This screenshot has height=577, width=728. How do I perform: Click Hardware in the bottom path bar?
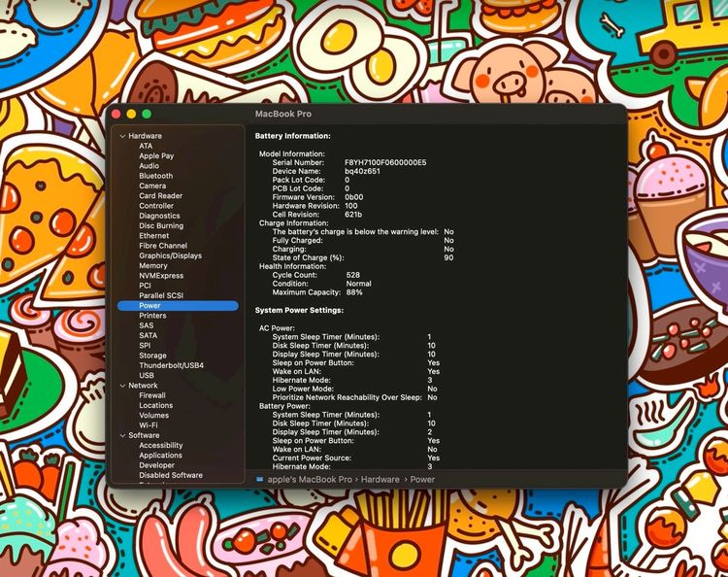coord(381,479)
